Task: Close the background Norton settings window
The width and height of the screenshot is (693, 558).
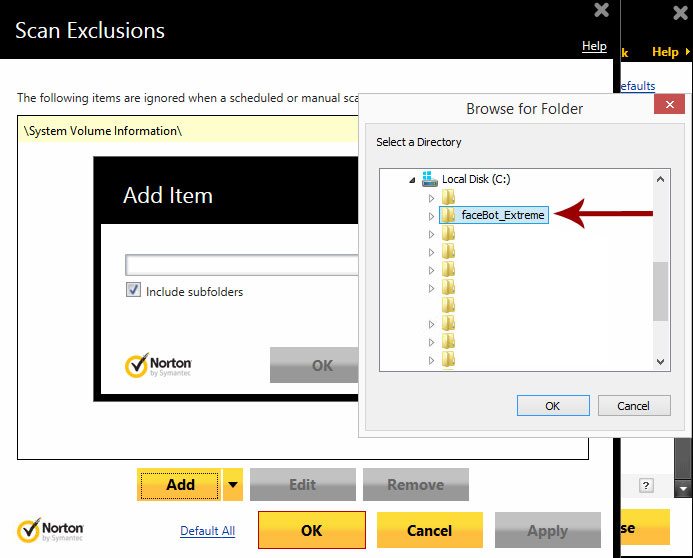Action: 680,13
